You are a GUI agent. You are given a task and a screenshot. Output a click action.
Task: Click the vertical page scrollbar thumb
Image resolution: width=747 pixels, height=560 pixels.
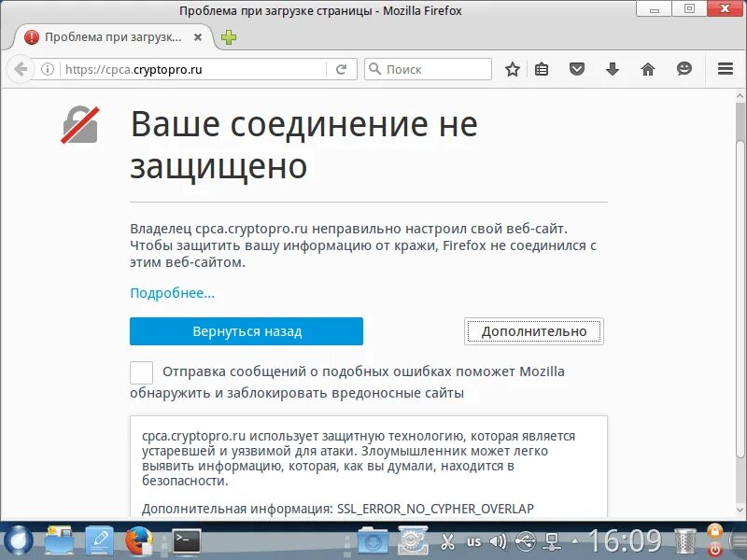point(740,298)
